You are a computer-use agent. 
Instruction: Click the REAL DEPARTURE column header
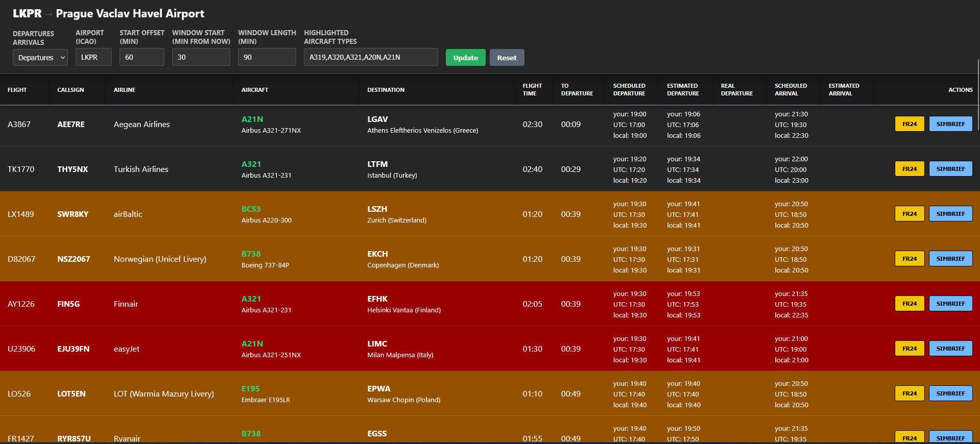point(737,90)
